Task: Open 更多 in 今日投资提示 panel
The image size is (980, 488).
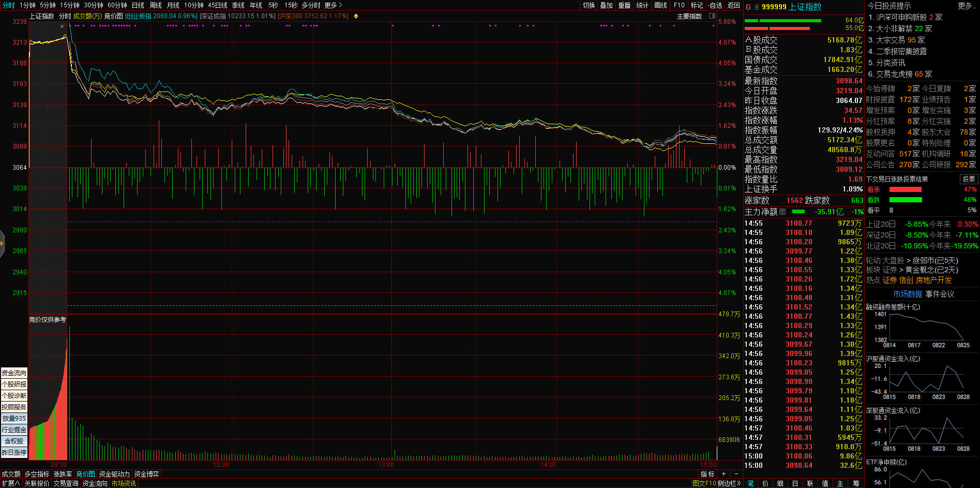Action: [x=965, y=5]
